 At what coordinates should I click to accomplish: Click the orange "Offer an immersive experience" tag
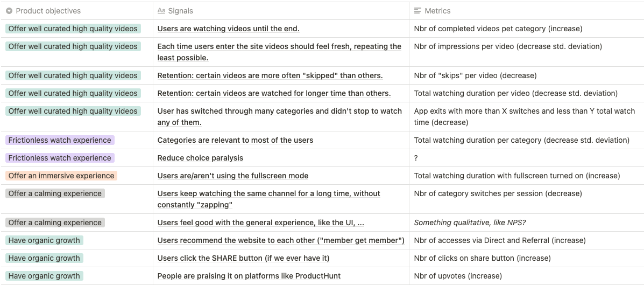(x=61, y=176)
